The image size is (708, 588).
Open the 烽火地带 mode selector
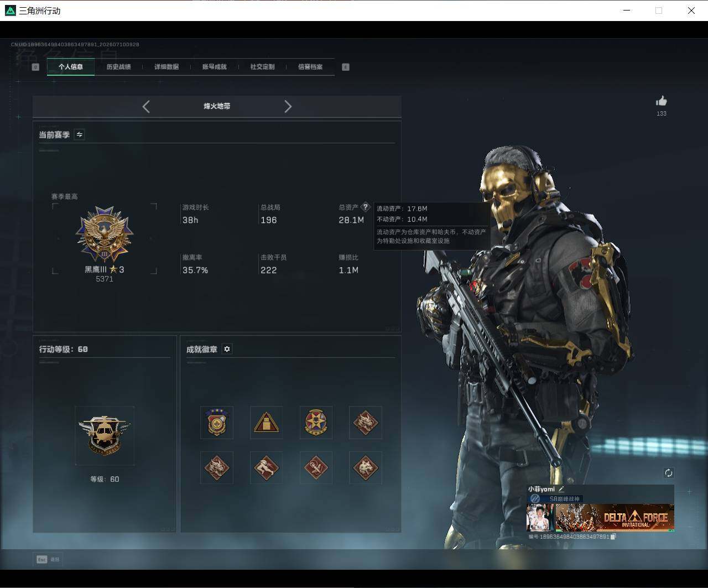coord(217,106)
